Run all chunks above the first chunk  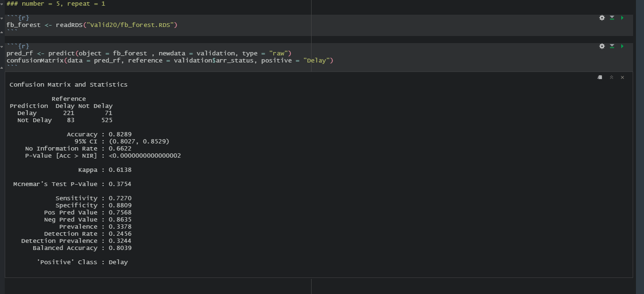[611, 18]
